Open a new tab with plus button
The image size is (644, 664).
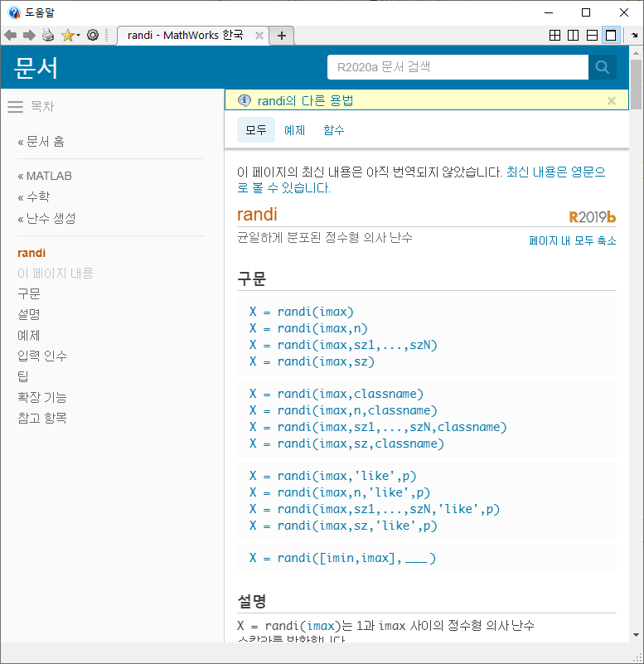coord(282,36)
